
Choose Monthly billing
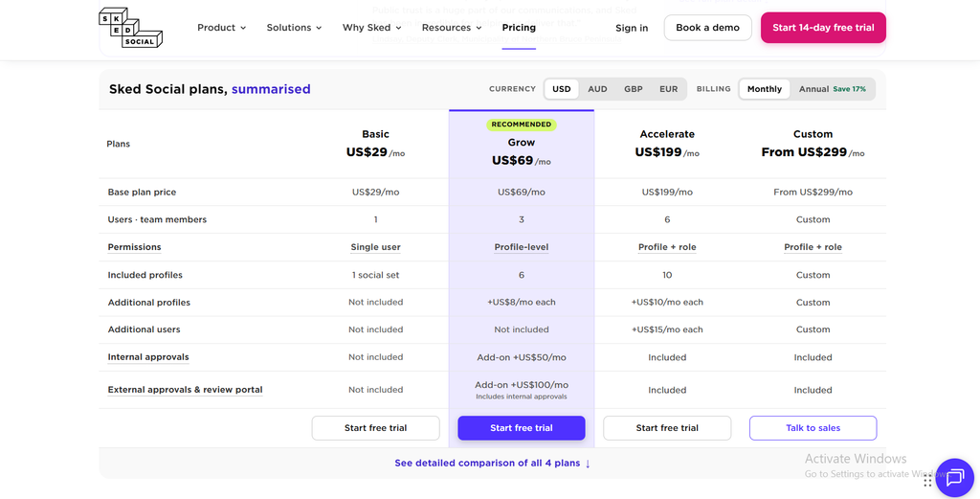(x=765, y=89)
